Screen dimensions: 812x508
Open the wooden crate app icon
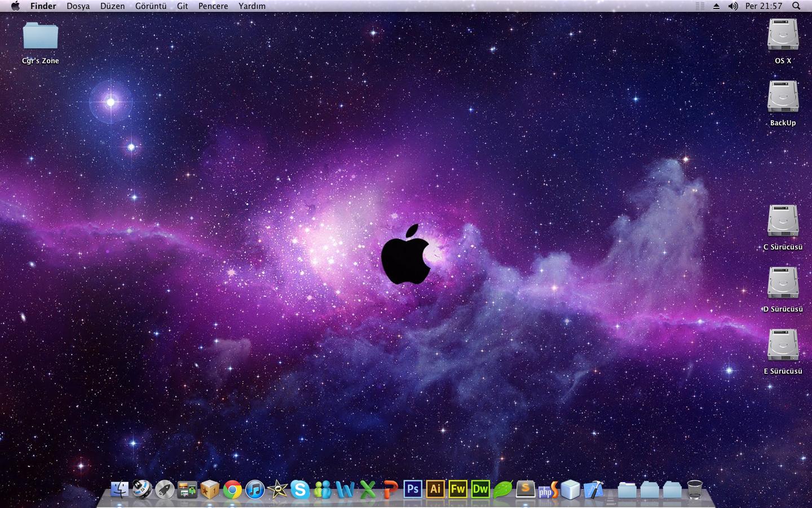point(210,489)
